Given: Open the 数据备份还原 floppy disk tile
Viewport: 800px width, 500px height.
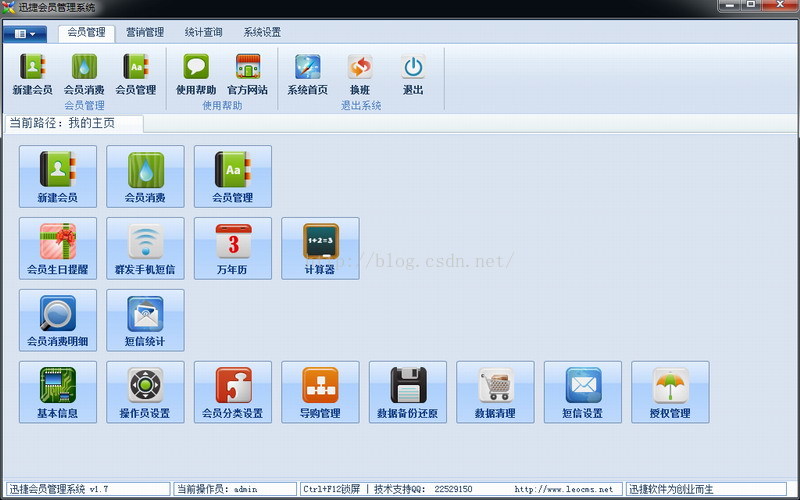Looking at the screenshot, I should (407, 392).
